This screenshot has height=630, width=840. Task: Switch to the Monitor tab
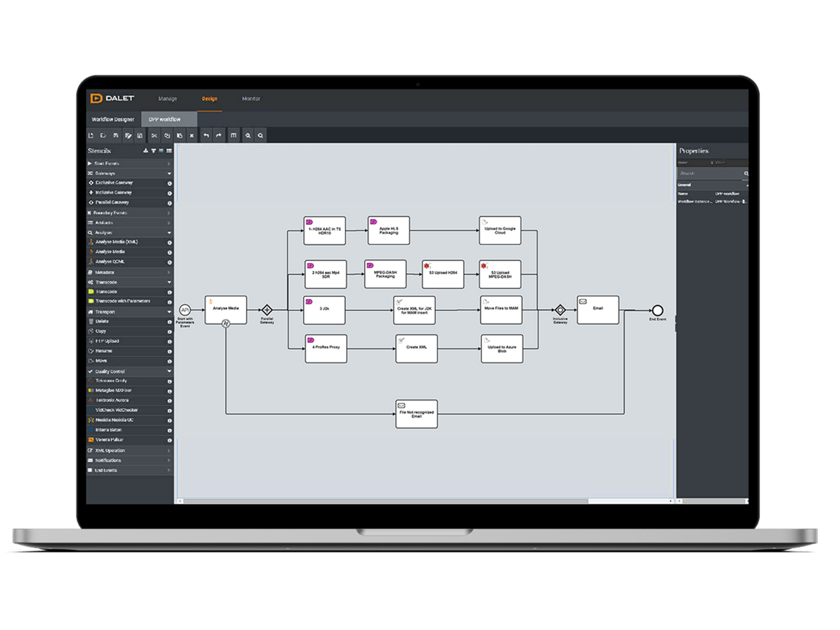pos(251,99)
